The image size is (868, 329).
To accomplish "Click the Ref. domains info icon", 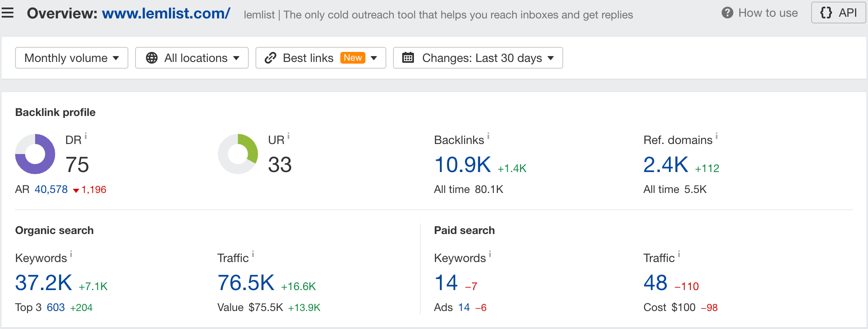I will click(717, 136).
